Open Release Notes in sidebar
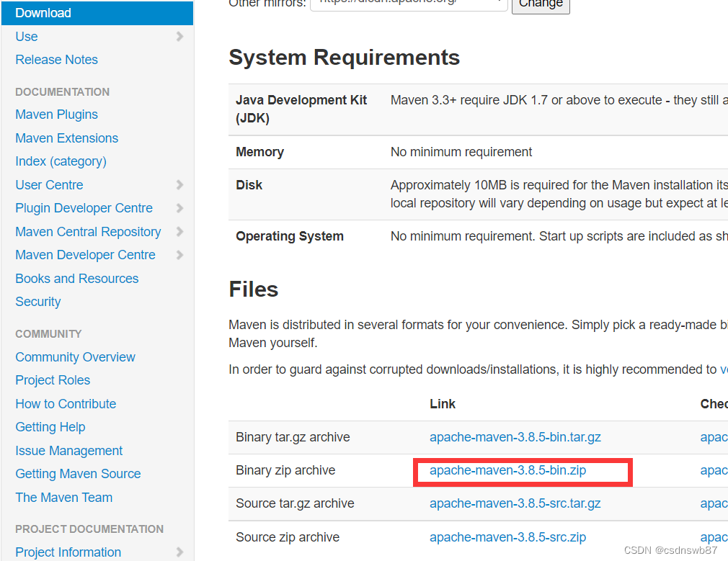The width and height of the screenshot is (728, 561). pos(57,59)
